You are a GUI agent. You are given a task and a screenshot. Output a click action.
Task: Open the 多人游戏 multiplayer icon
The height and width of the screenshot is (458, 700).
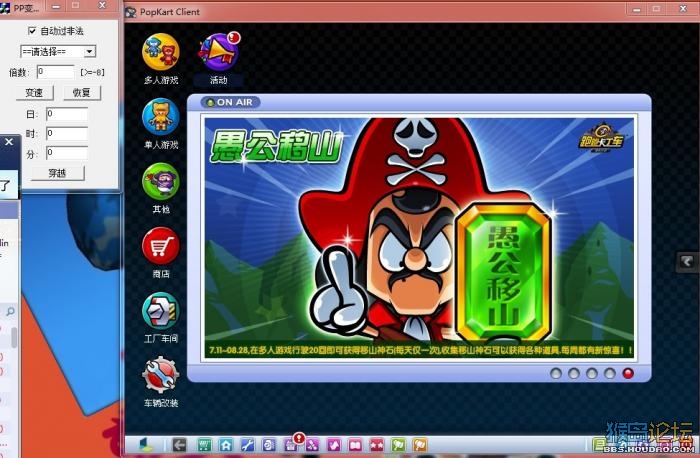coord(160,52)
